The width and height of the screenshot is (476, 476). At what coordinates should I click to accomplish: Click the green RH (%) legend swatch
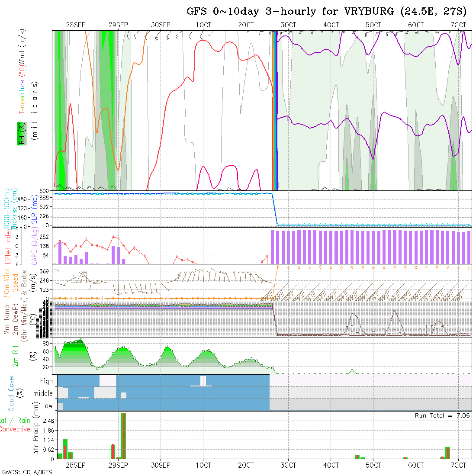pyautogui.click(x=21, y=133)
